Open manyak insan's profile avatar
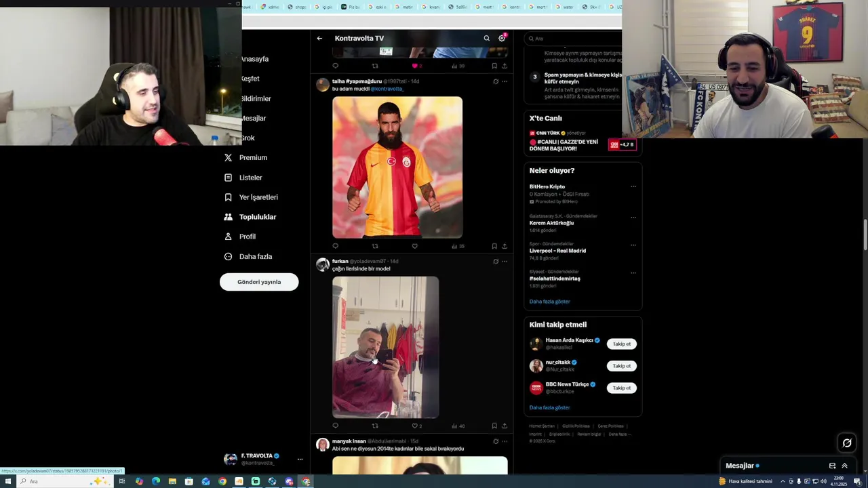The image size is (868, 488). point(323,445)
